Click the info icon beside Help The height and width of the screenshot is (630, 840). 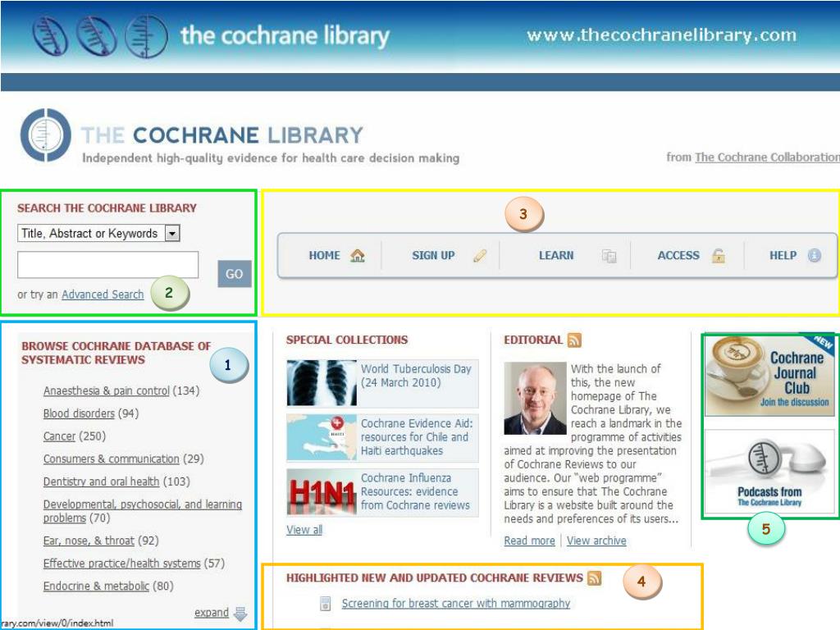[x=815, y=256]
